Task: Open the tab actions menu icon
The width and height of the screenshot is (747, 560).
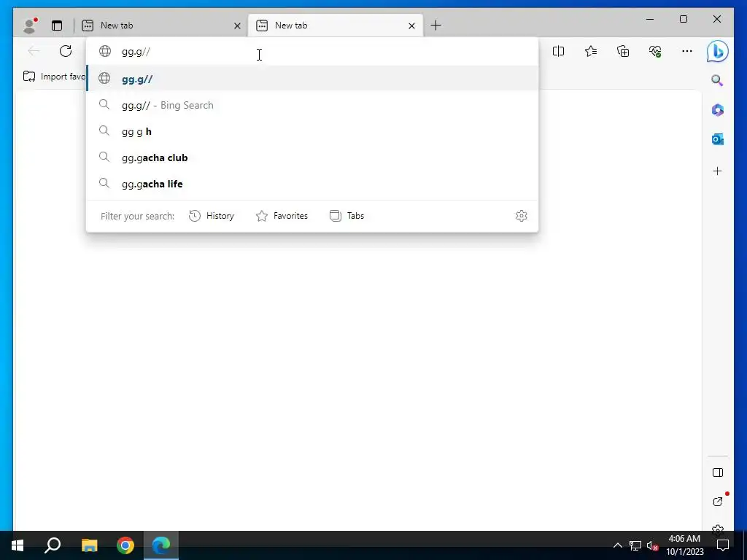Action: pyautogui.click(x=57, y=26)
